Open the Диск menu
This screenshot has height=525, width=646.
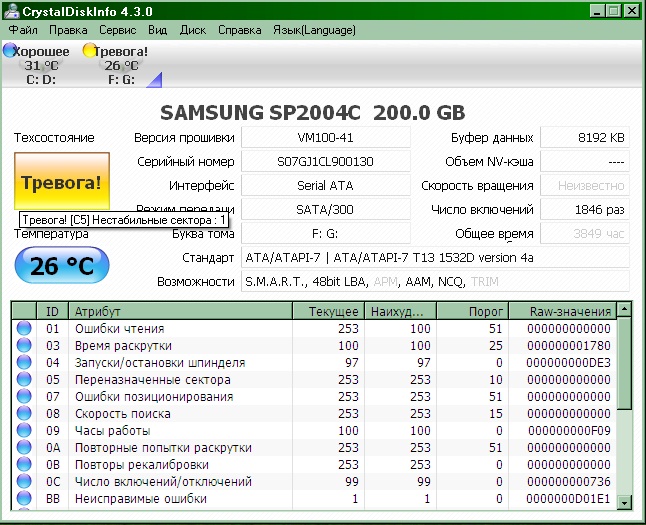pos(193,30)
